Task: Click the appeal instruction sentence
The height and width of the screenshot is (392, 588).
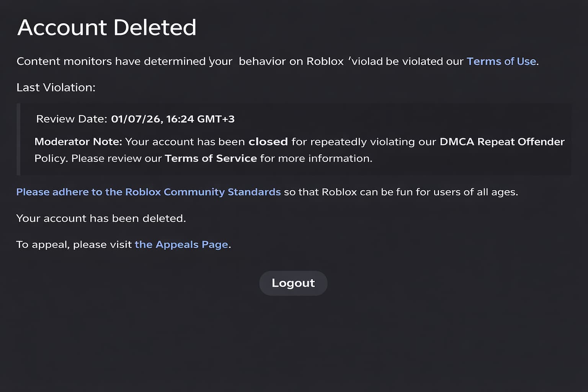Action: (122, 244)
